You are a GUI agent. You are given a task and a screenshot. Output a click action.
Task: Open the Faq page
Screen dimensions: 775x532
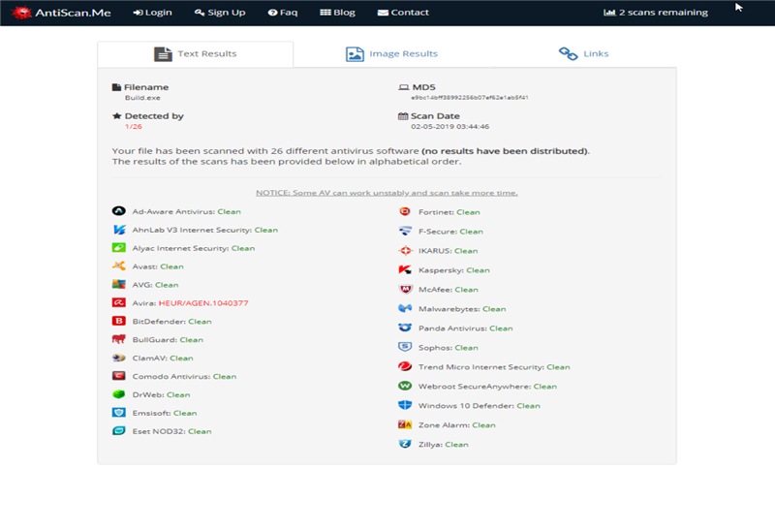coord(283,13)
